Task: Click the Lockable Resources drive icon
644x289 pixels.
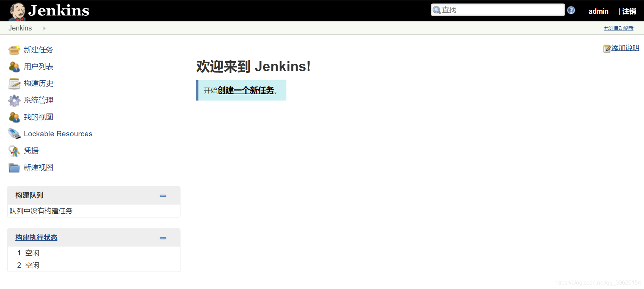Action: click(14, 134)
